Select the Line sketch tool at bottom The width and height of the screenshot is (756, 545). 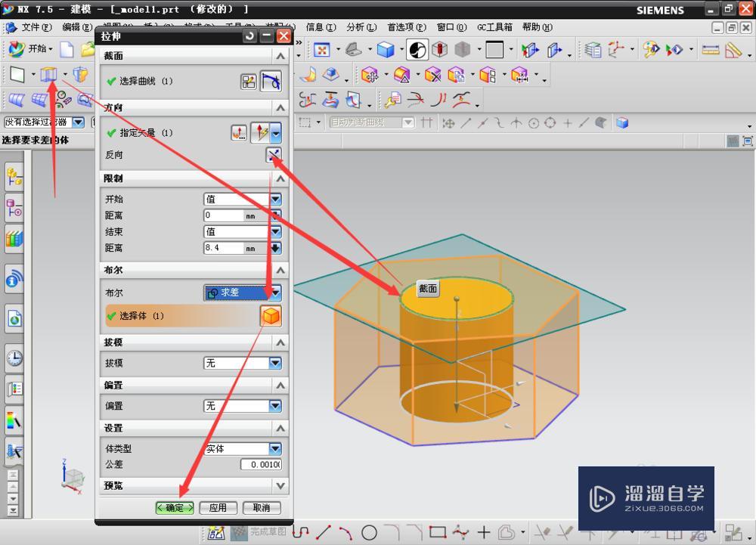click(x=323, y=532)
